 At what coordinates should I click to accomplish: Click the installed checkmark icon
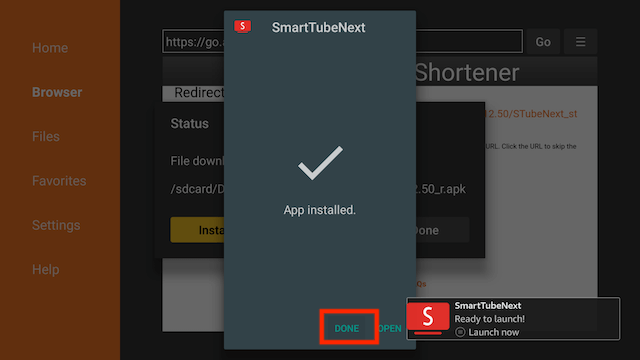[x=320, y=162]
